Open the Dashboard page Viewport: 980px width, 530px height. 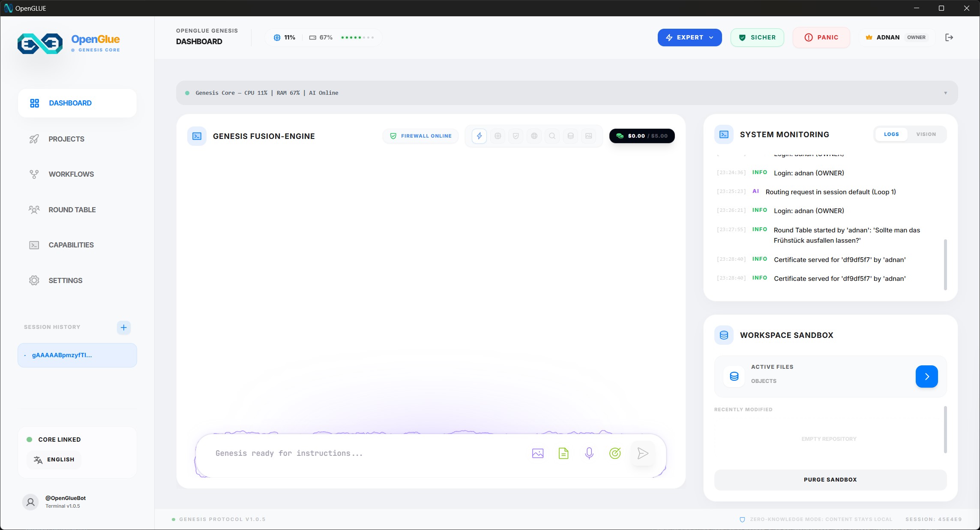tap(77, 103)
